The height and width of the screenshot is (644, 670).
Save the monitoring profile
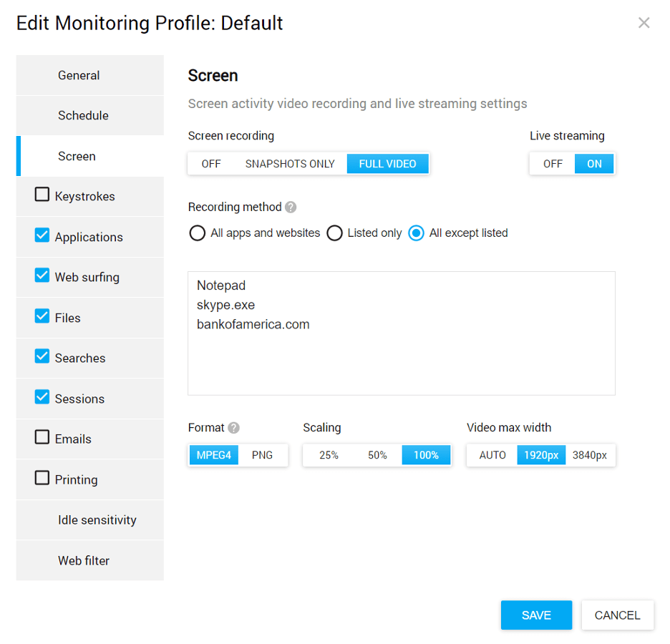[536, 615]
